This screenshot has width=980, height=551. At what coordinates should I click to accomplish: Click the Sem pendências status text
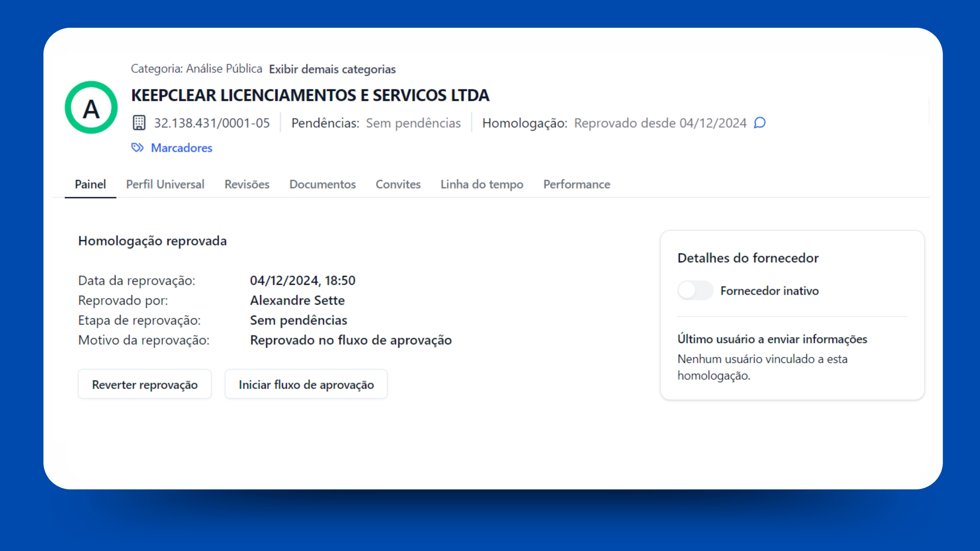[413, 123]
